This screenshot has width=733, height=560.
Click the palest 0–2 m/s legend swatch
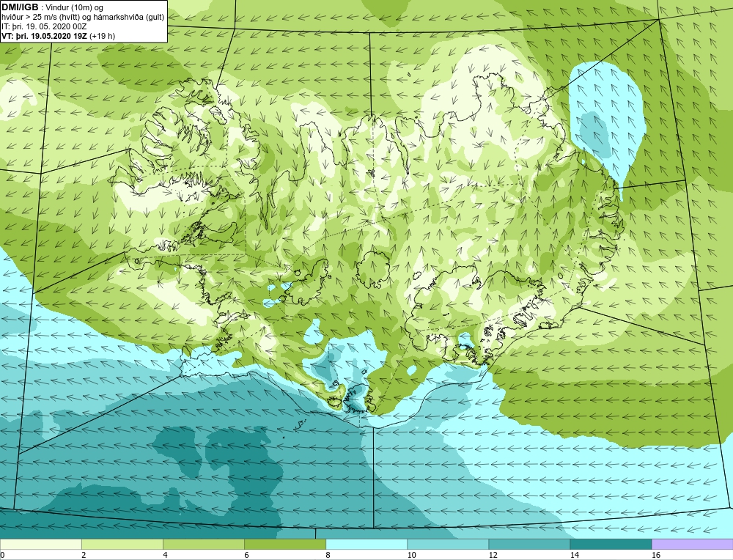coord(40,544)
